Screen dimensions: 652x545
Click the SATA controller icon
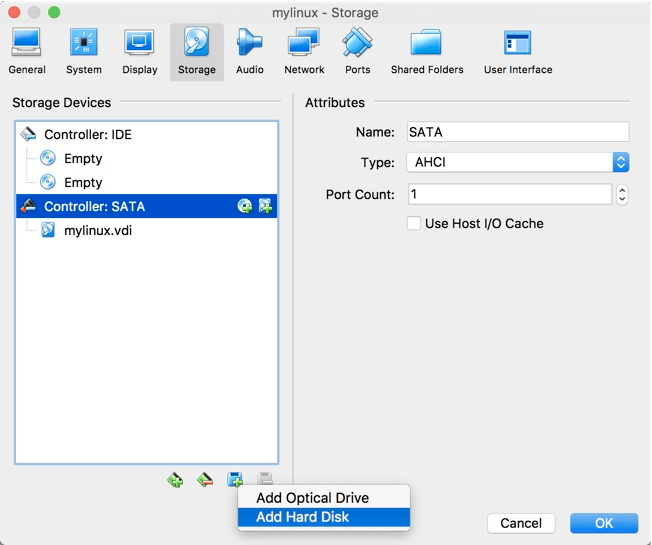(x=28, y=206)
